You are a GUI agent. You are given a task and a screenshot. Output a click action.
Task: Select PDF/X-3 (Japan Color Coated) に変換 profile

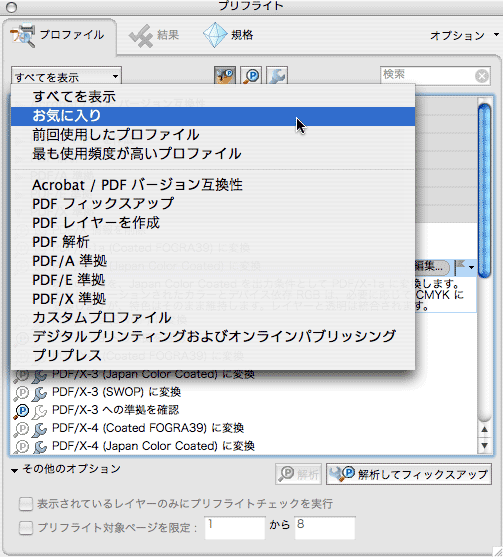(x=153, y=374)
